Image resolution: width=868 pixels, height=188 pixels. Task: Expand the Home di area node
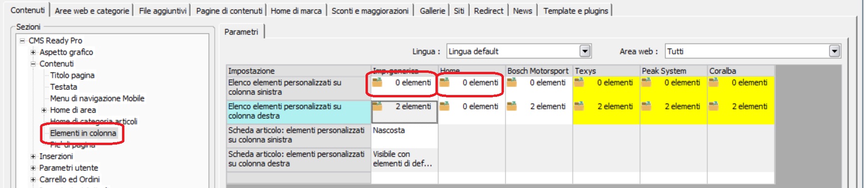point(44,110)
